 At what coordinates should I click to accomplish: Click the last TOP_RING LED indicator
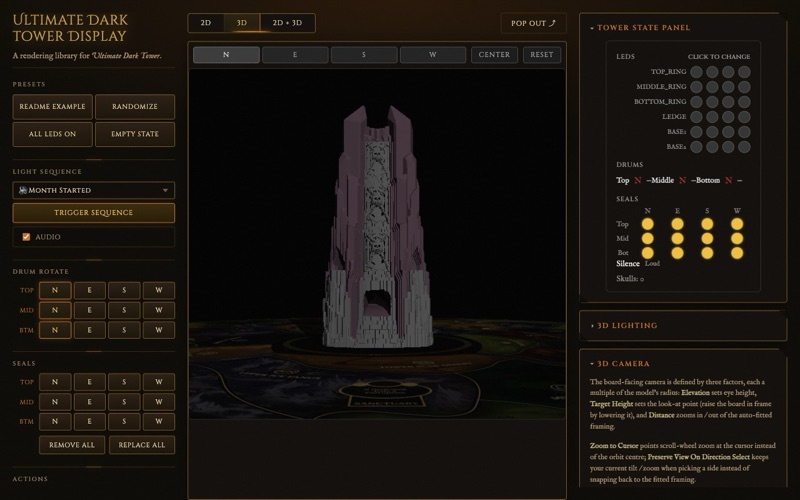[744, 72]
